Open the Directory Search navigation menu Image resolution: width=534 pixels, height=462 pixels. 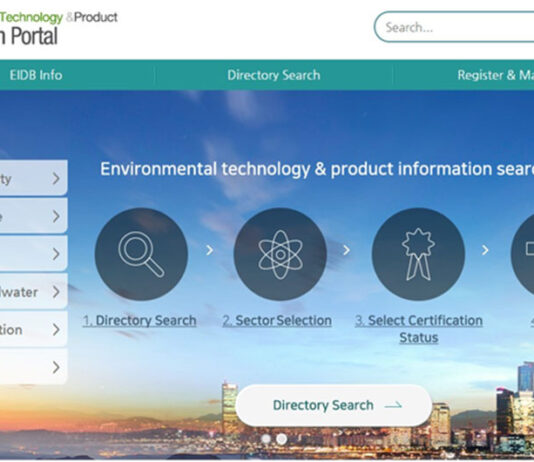[274, 75]
